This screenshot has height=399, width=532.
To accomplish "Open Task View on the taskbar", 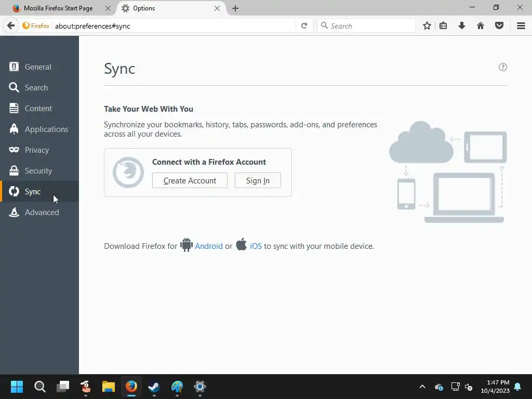I will (x=63, y=387).
